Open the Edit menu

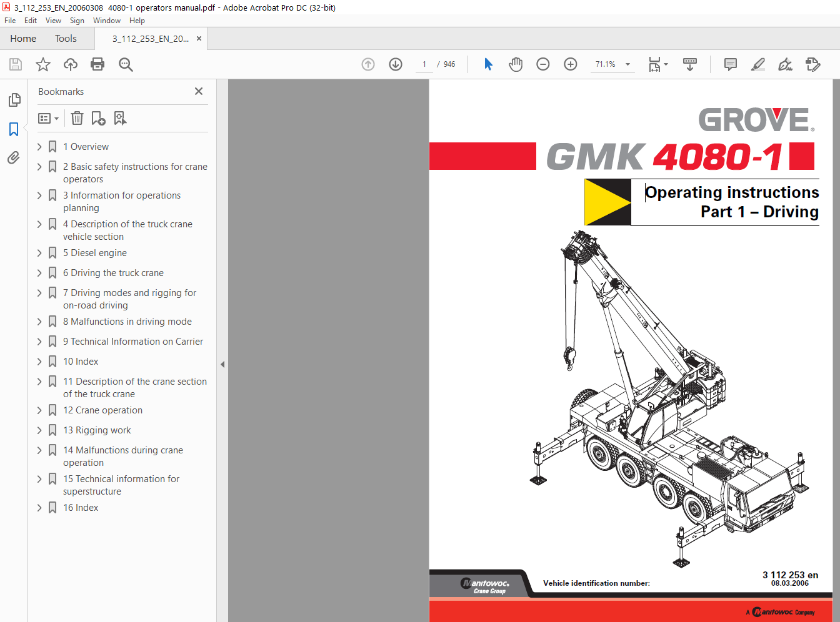pos(31,21)
